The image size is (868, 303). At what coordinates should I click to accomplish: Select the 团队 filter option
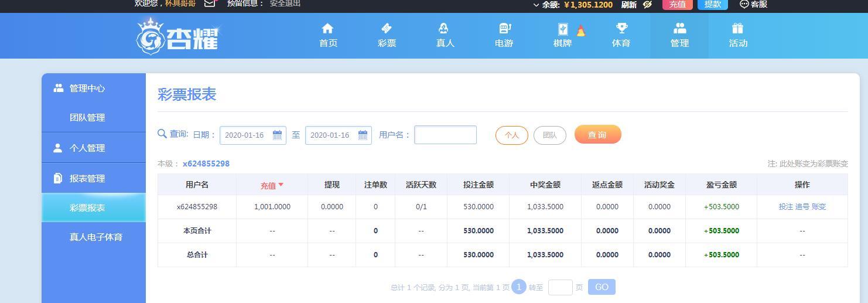coord(550,135)
